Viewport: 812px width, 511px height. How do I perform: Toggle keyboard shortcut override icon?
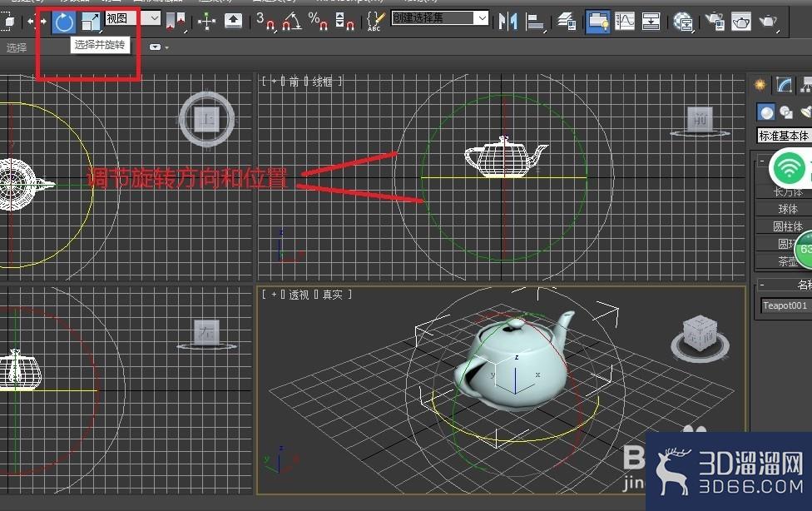(x=233, y=21)
